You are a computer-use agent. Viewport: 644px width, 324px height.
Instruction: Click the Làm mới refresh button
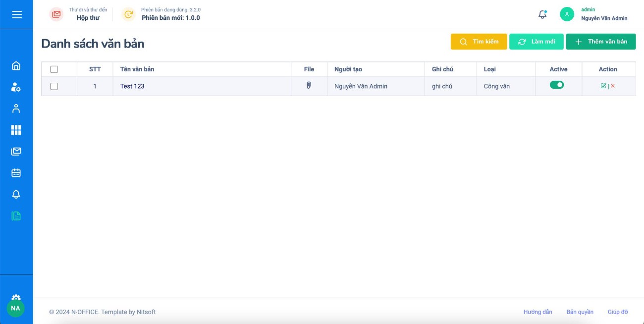(537, 42)
